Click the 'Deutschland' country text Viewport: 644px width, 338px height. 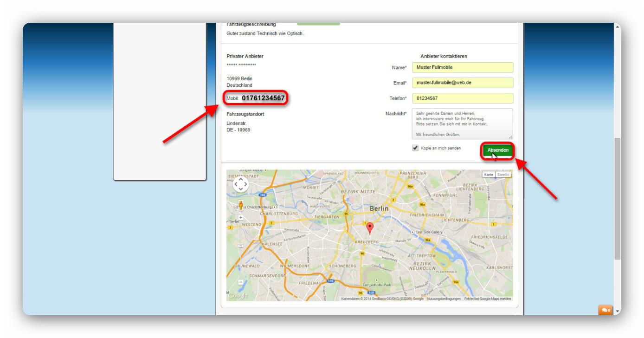click(239, 85)
